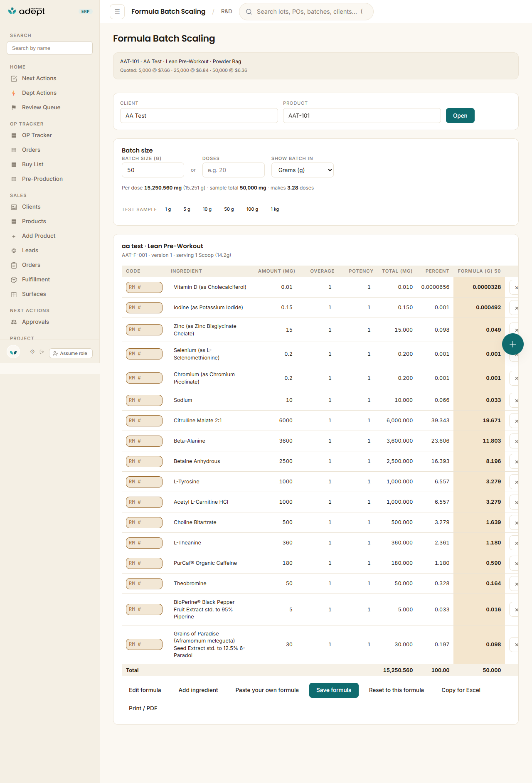Click the sidebar Search by name field
Screen dimensions: 532x783
point(49,48)
